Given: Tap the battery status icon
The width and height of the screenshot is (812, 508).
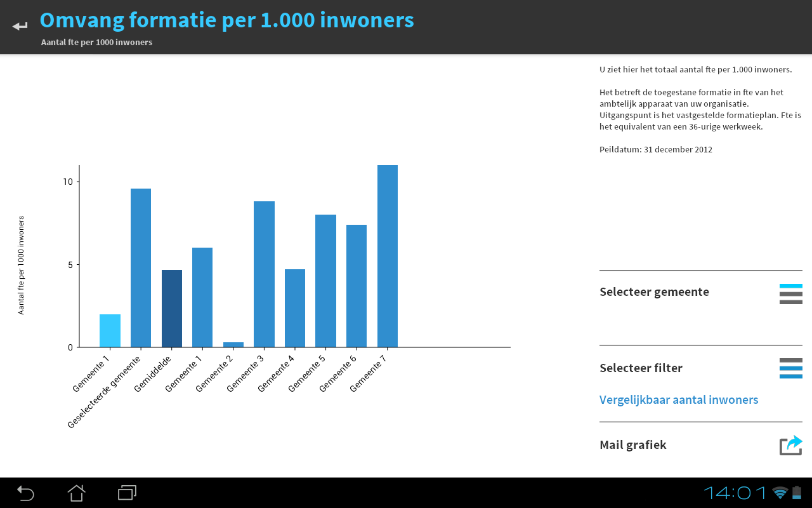Looking at the screenshot, I should click(797, 493).
